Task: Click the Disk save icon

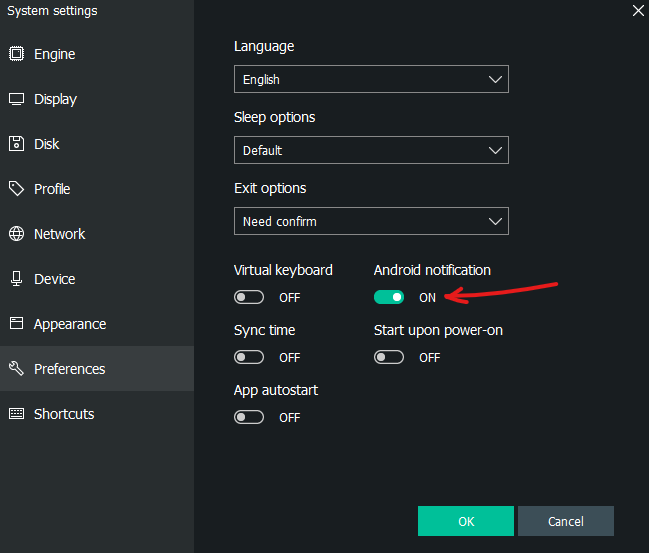Action: 17,144
